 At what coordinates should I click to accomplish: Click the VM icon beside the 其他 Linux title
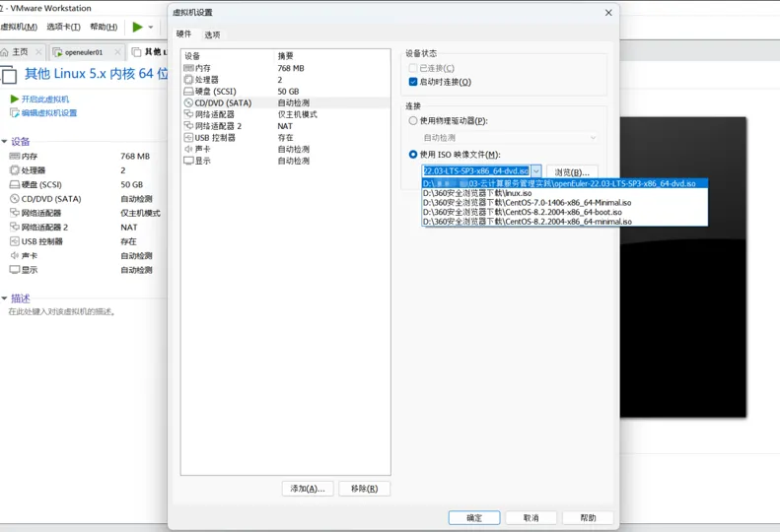click(9, 75)
